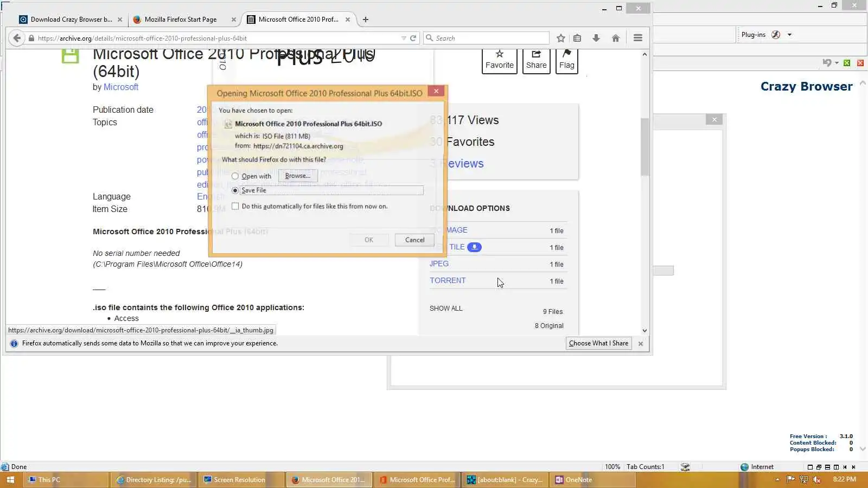Go to Firefox home page icon
The height and width of the screenshot is (488, 868).
(x=615, y=38)
